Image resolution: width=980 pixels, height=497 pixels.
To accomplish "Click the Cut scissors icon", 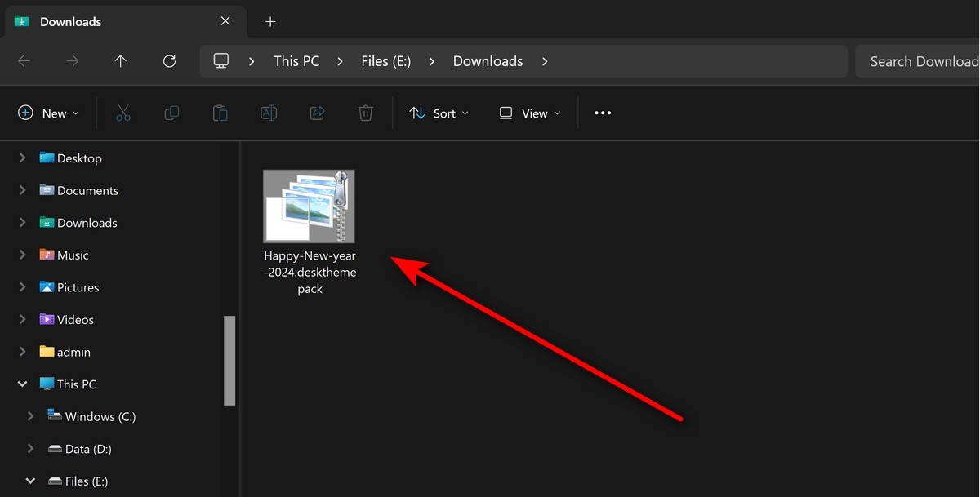I will click(123, 113).
